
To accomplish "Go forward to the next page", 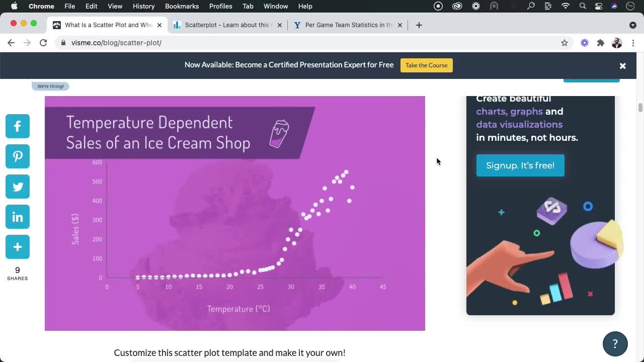I will [27, 43].
